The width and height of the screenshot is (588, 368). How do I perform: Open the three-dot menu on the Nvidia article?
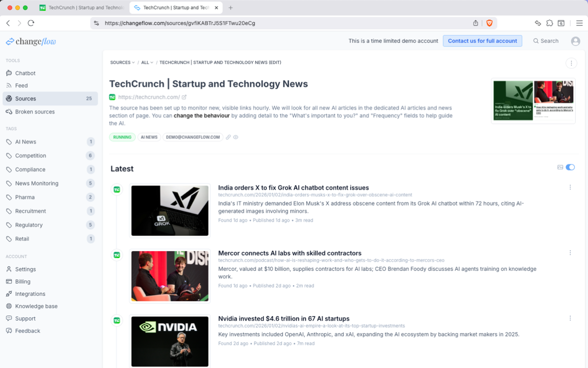point(570,318)
